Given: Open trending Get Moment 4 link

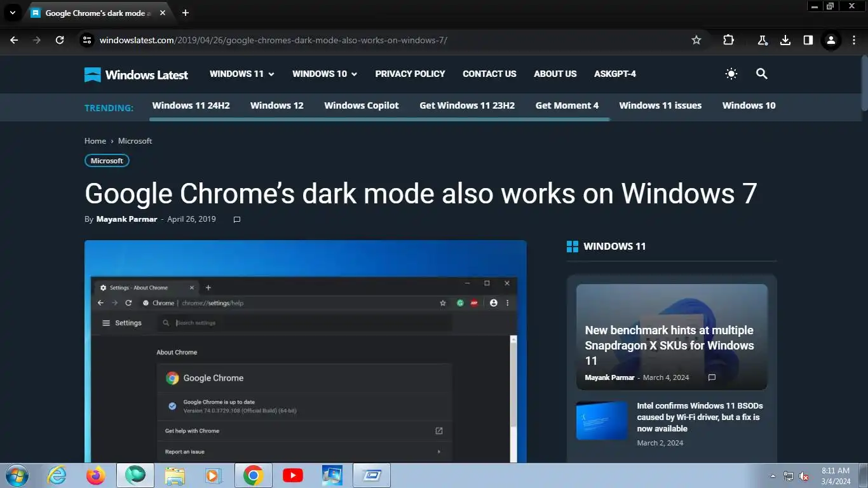Looking at the screenshot, I should point(567,105).
